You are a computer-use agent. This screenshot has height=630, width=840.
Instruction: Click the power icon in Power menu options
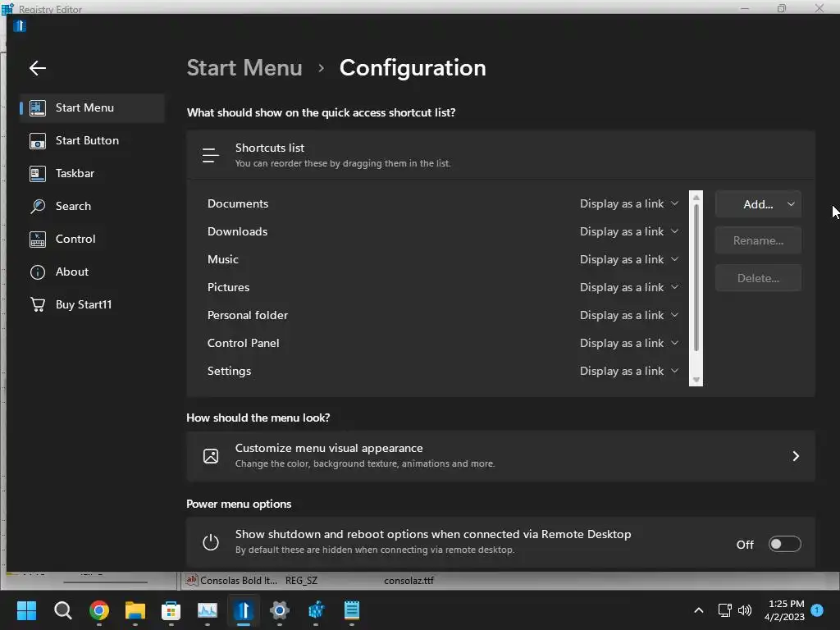[x=211, y=542]
